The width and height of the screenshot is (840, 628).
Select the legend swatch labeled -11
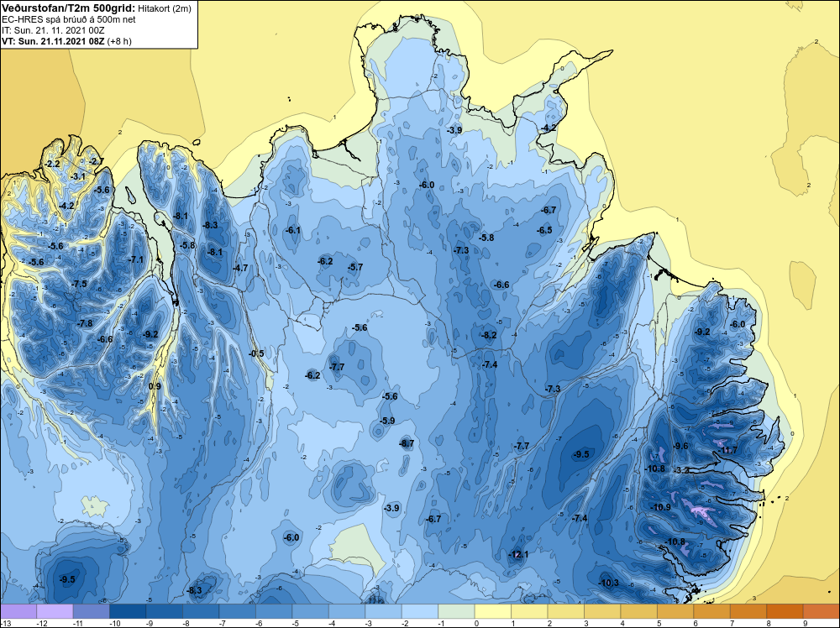[x=91, y=611]
